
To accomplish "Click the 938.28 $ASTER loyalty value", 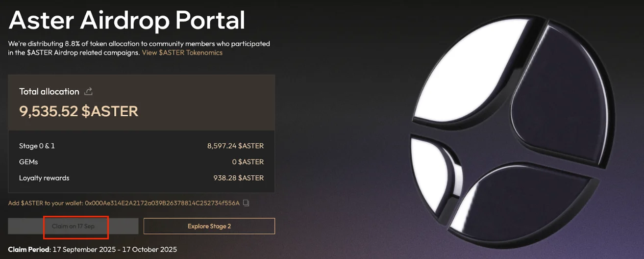I will (x=238, y=178).
